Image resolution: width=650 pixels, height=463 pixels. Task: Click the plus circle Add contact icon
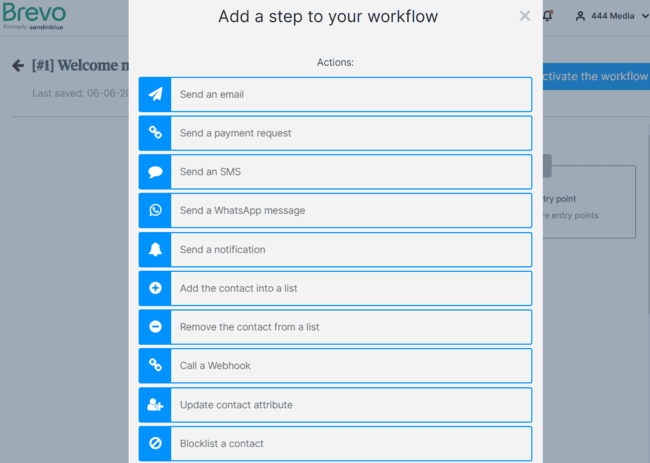pos(155,288)
